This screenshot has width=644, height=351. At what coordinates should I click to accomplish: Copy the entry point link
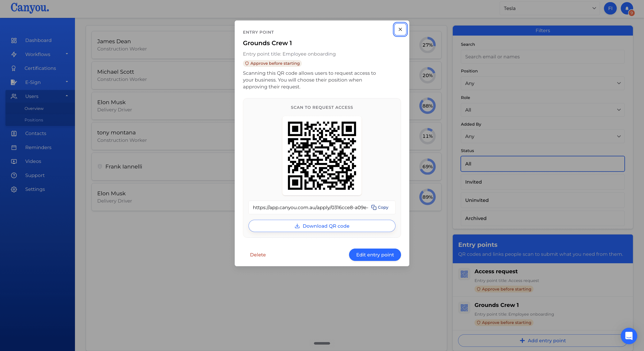(380, 207)
